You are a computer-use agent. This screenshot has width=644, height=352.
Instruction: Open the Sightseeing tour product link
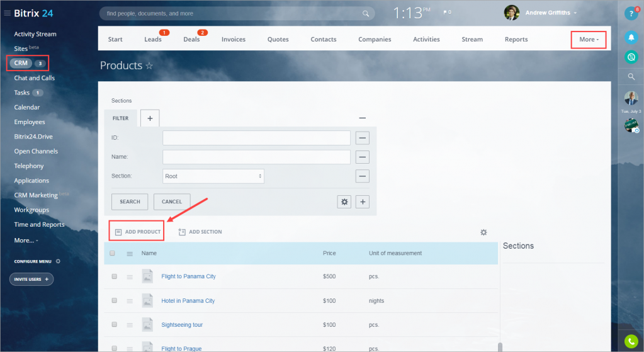click(x=182, y=325)
